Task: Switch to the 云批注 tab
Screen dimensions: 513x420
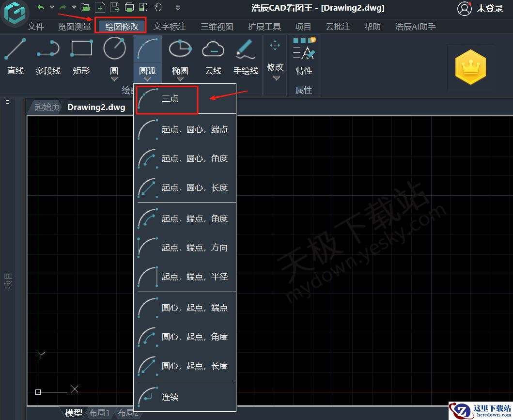Action: (x=338, y=27)
